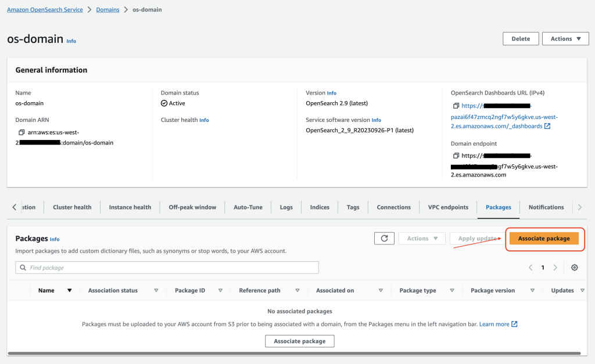
Task: Open the Off-peak window tab
Action: (192, 207)
